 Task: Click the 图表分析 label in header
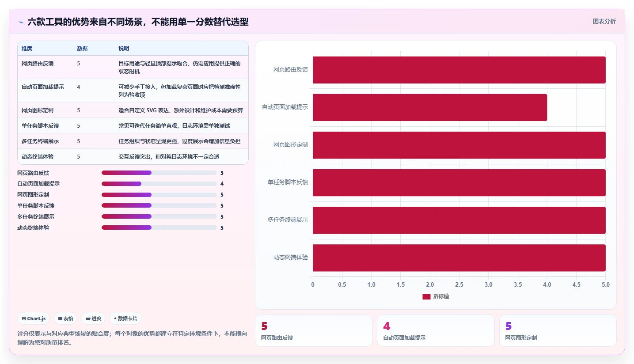point(604,21)
